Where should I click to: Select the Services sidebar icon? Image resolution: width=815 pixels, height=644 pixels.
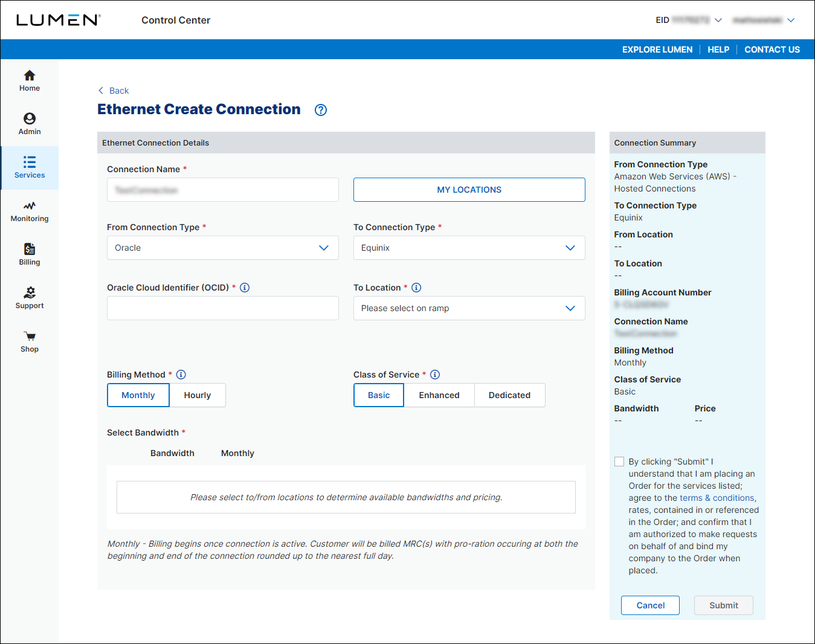[30, 162]
